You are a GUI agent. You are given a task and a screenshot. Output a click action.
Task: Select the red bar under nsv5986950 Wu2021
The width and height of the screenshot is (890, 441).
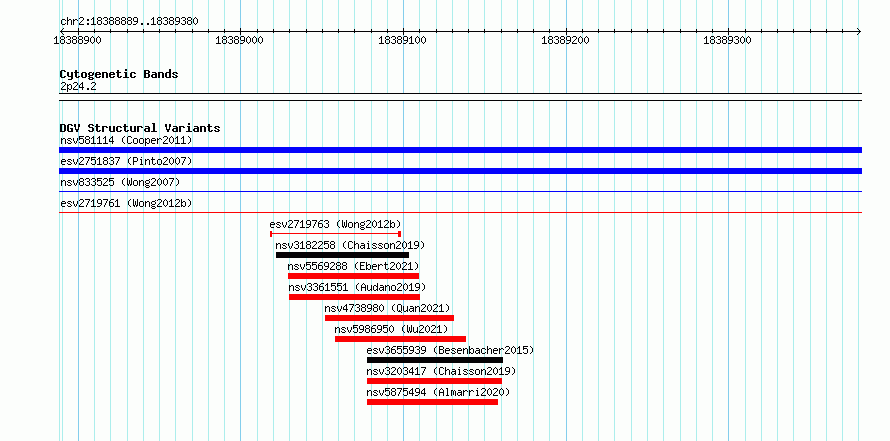pos(400,339)
